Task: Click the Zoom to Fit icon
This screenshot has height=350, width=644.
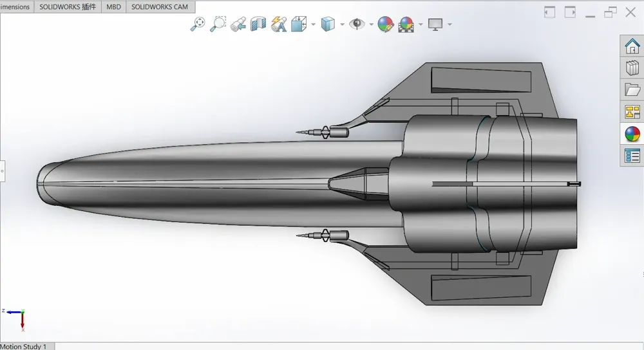Action: pos(198,24)
